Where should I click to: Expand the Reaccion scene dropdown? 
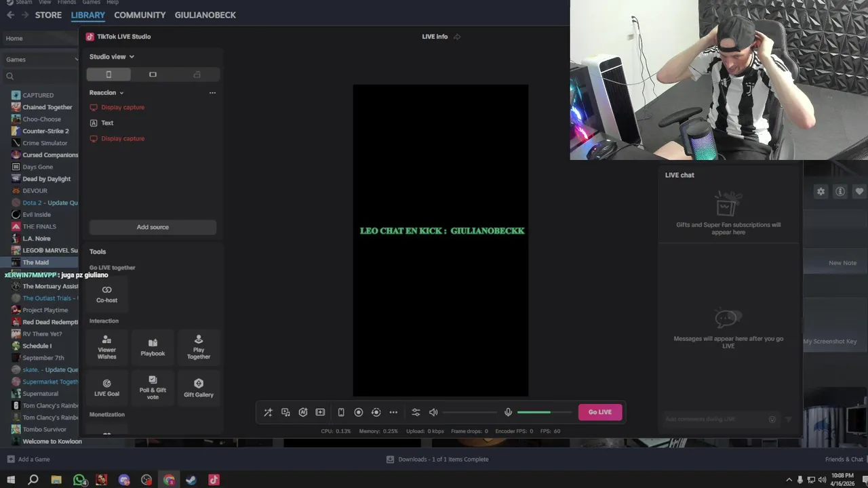coord(106,93)
